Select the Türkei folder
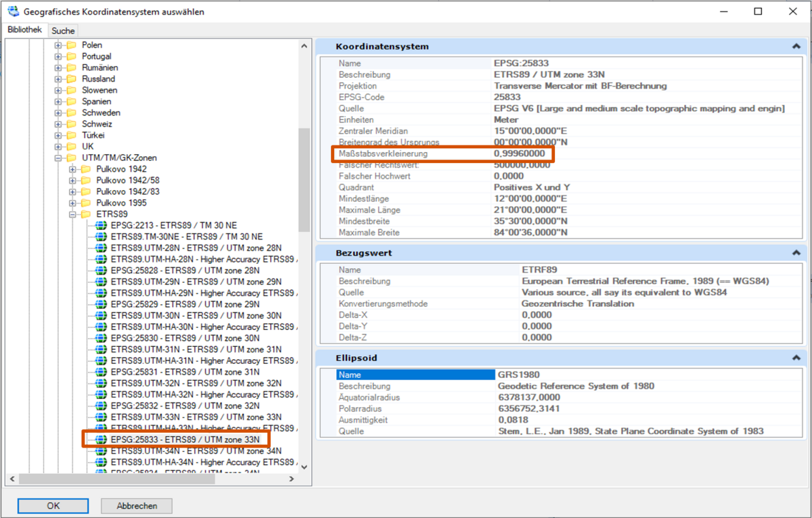Viewport: 812px width, 518px height. point(93,135)
